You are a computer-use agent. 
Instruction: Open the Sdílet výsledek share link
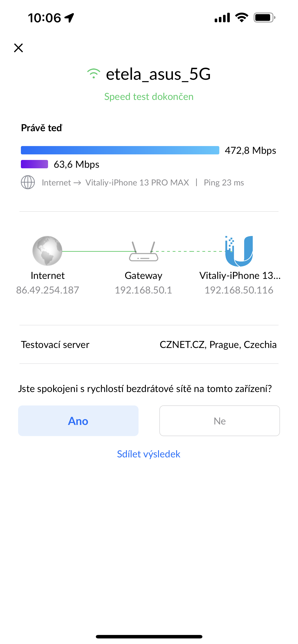pyautogui.click(x=149, y=454)
